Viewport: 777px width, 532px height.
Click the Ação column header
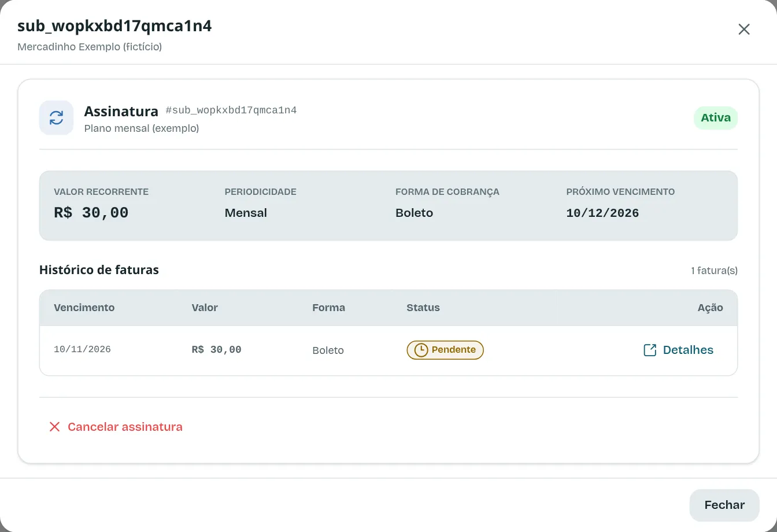711,308
